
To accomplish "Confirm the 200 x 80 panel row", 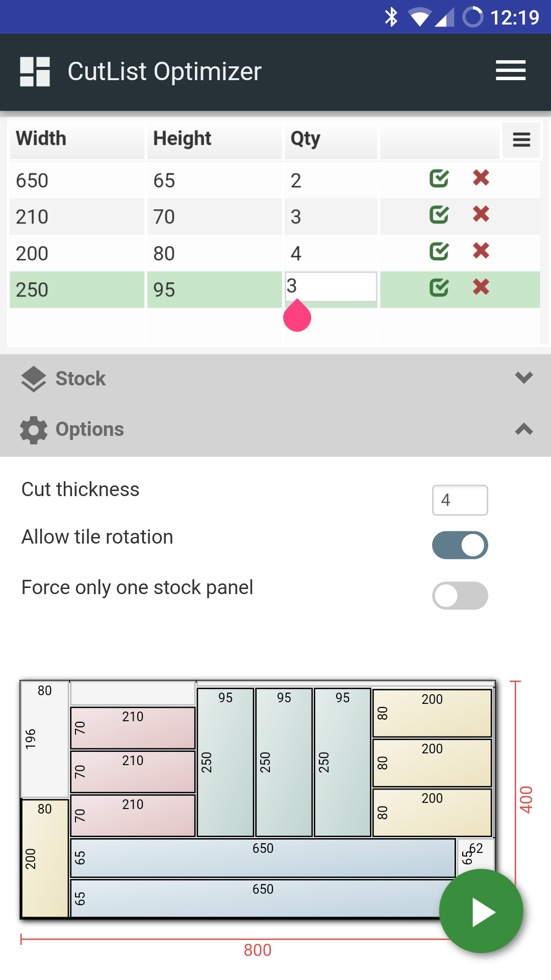I will 439,251.
